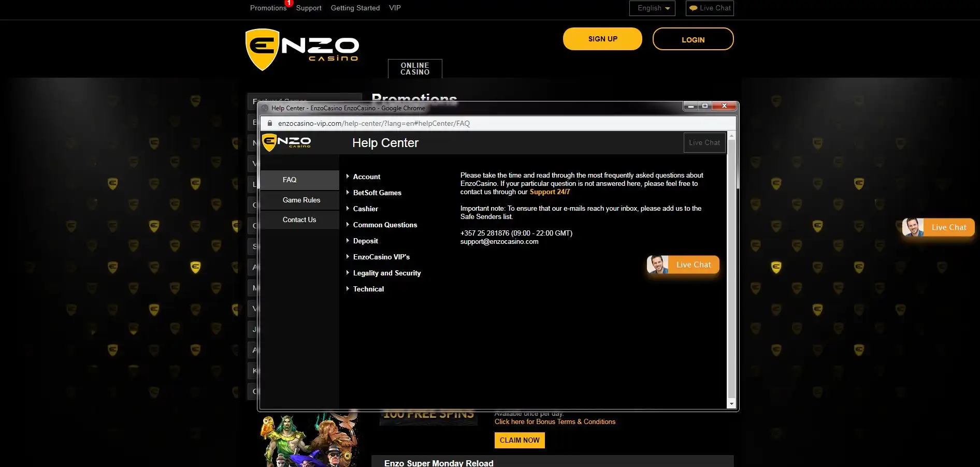This screenshot has width=980, height=467.
Task: Expand the Deposit FAQ topic
Action: tap(365, 241)
